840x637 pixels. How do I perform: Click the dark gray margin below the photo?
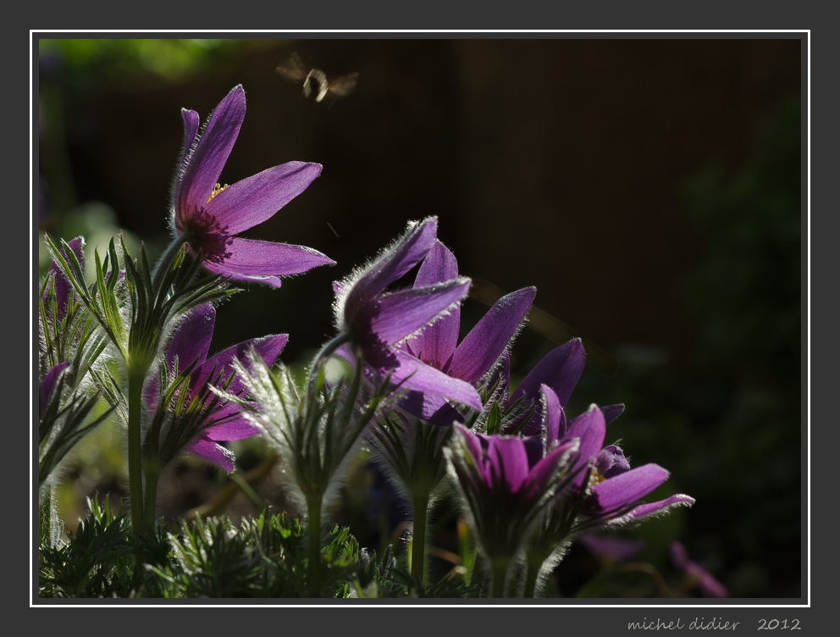(339, 623)
